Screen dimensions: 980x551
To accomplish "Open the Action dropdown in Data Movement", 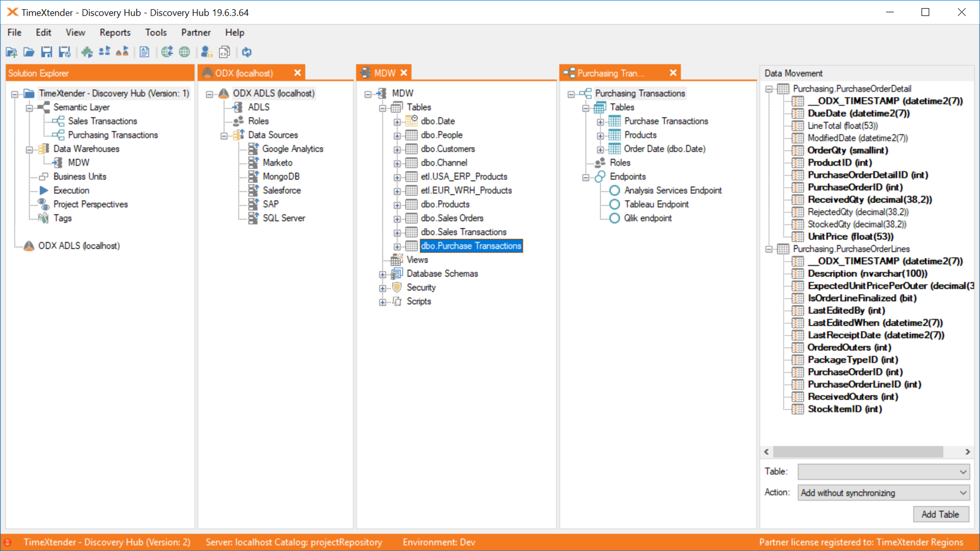I will point(883,493).
